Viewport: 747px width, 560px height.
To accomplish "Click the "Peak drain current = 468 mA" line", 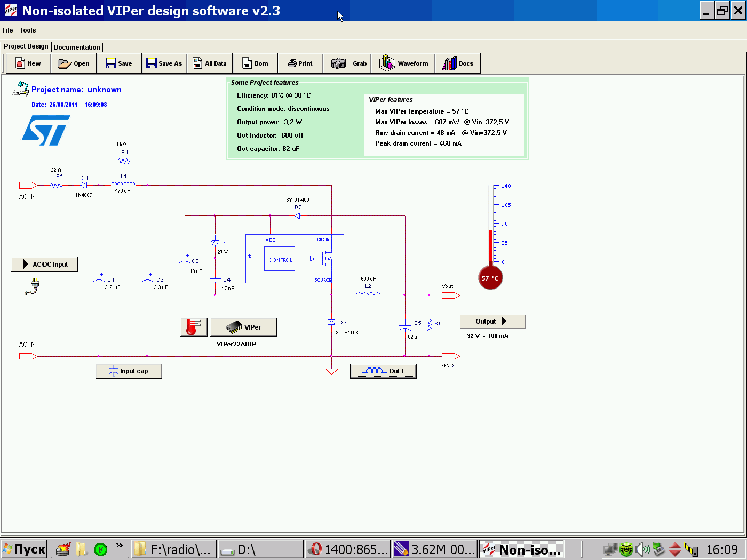I will tap(418, 143).
